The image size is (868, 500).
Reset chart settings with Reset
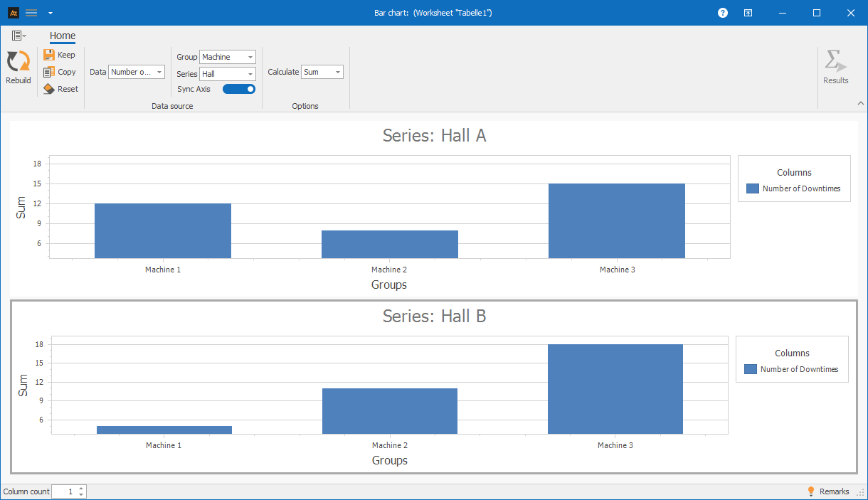(60, 89)
